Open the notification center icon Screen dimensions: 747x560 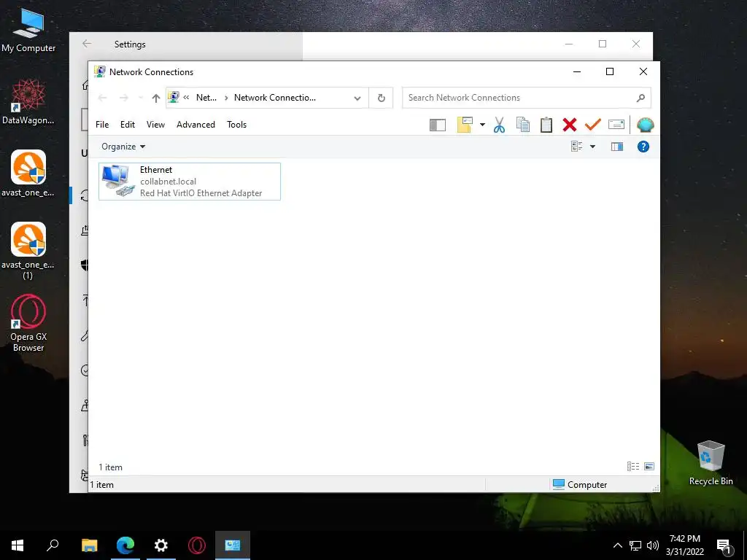pos(724,546)
